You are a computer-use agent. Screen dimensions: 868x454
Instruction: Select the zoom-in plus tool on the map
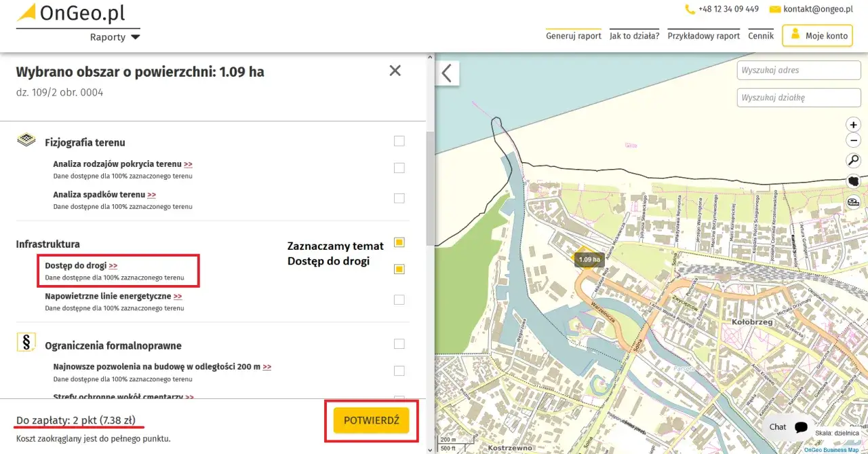click(853, 124)
